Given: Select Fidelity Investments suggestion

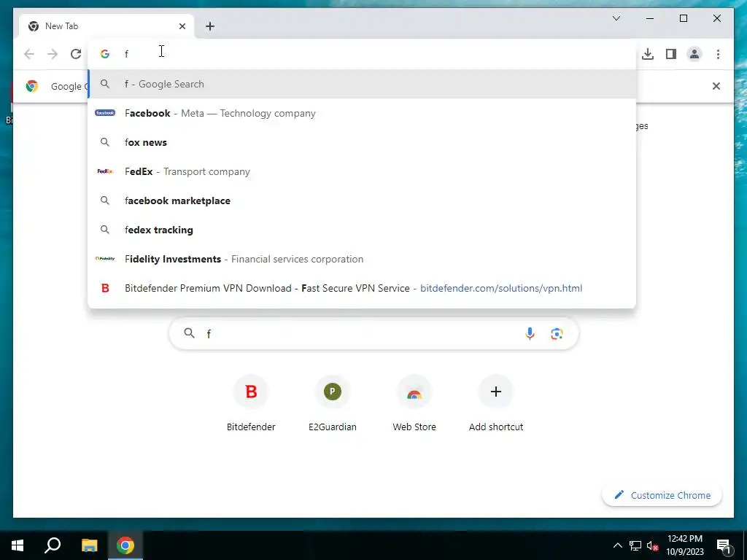Looking at the screenshot, I should [x=362, y=259].
